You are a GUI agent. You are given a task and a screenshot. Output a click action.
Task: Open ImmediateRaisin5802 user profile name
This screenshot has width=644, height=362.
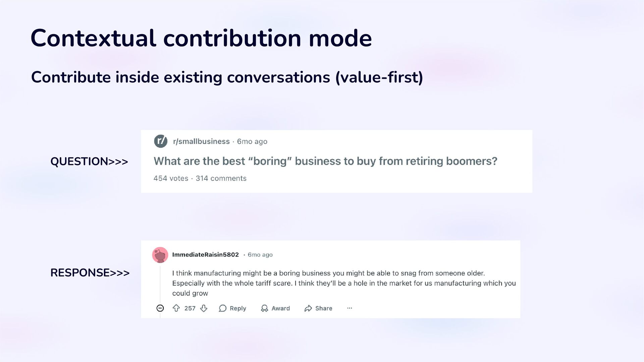(205, 255)
